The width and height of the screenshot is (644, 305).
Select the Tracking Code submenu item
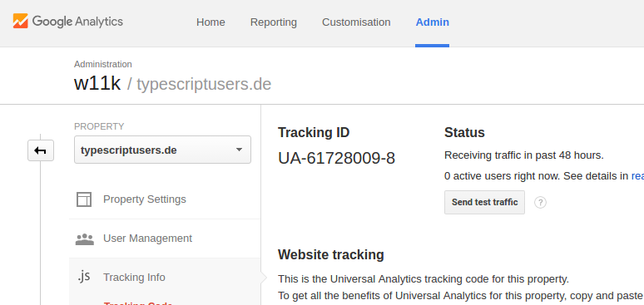(138, 303)
